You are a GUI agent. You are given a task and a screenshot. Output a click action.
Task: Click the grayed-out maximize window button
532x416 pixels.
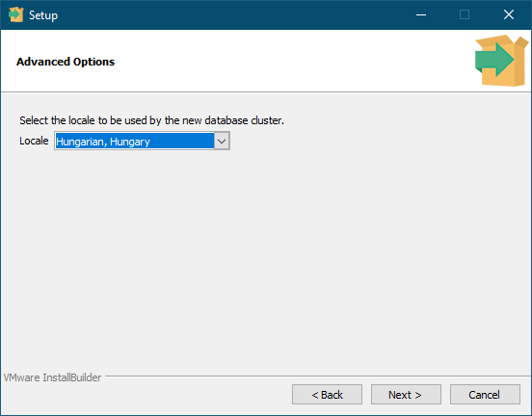coord(465,14)
